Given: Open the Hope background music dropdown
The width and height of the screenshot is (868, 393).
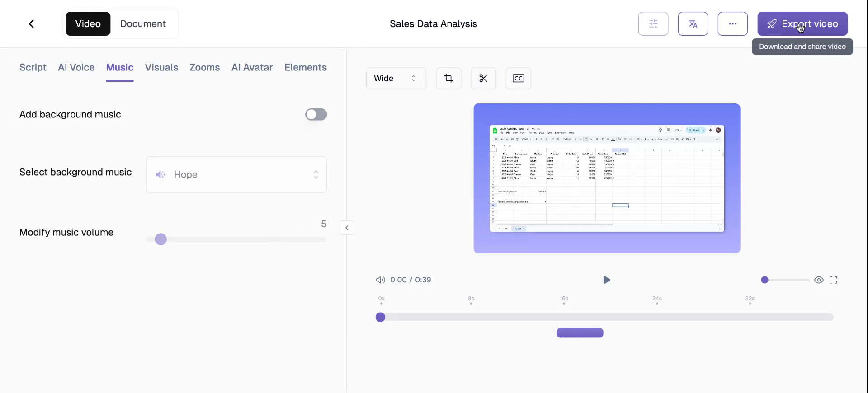Looking at the screenshot, I should (236, 175).
